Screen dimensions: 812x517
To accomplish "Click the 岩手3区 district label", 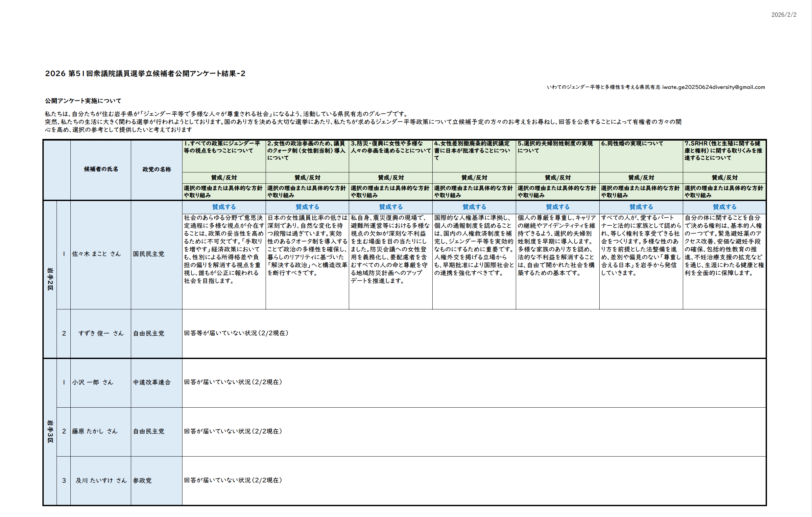I will [x=50, y=431].
